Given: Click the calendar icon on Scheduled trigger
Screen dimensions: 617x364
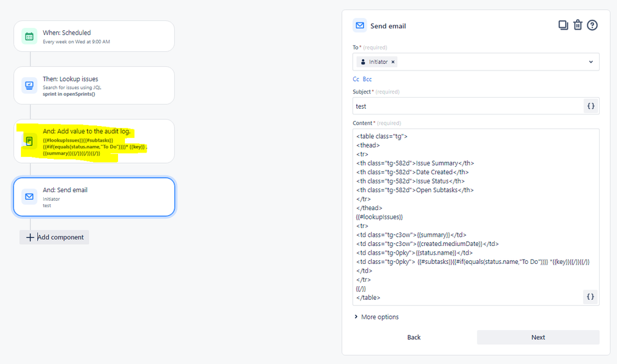Looking at the screenshot, I should coord(29,36).
